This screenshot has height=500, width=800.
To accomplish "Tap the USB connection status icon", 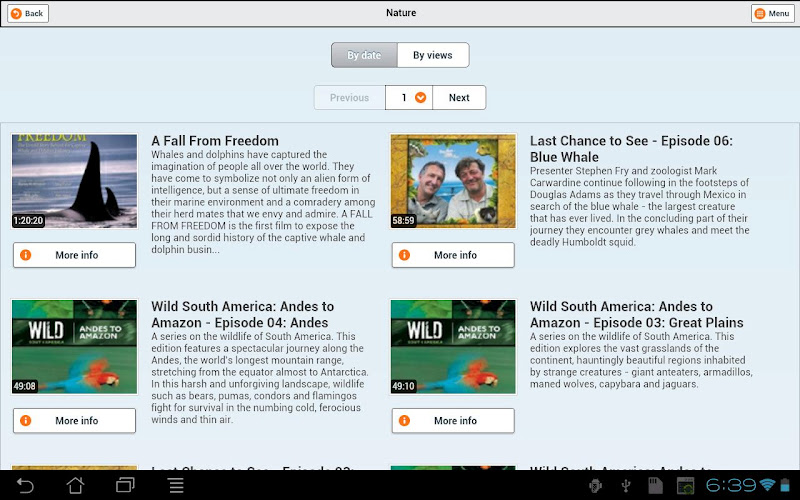I will click(x=626, y=485).
